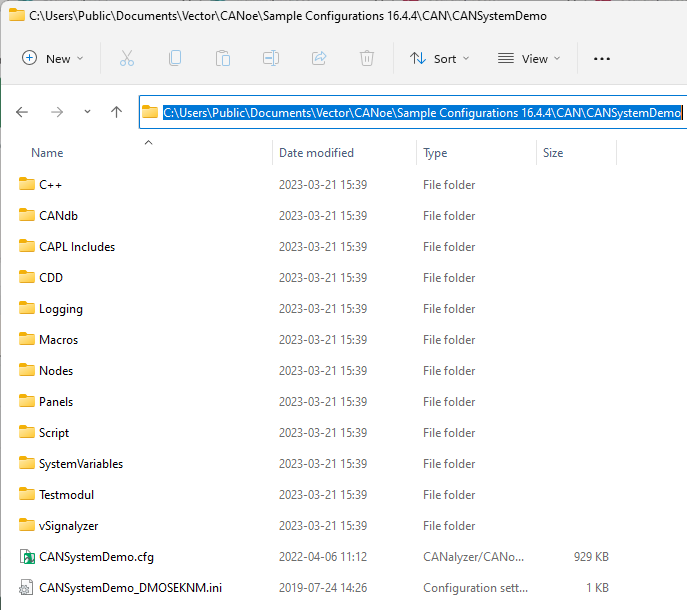Open the See more ellipsis menu
687x610 pixels.
coord(602,58)
